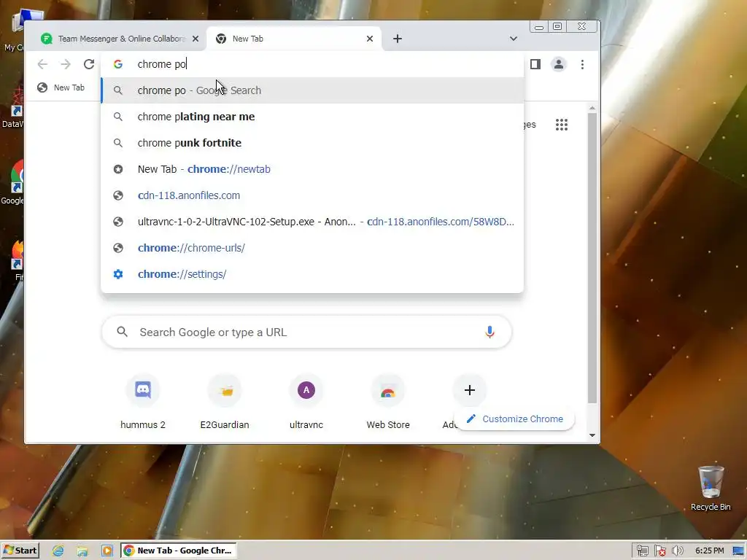Open the side panel icon

coord(535,64)
